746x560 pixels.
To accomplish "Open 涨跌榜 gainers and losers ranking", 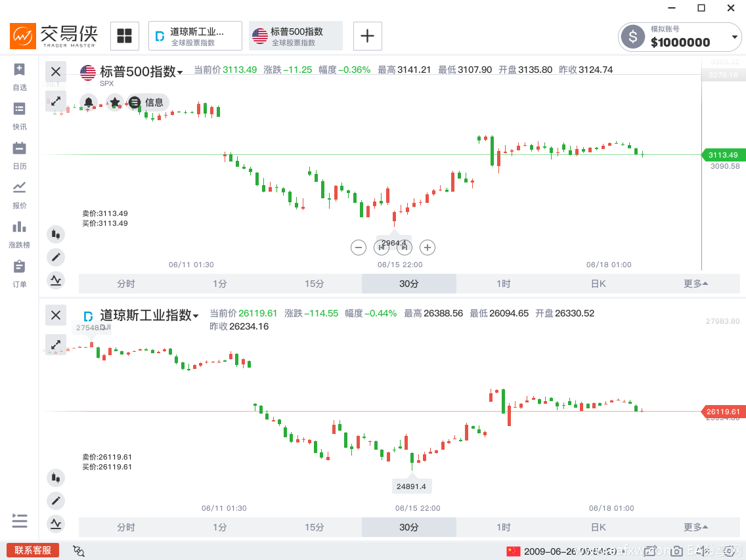I will pyautogui.click(x=20, y=234).
